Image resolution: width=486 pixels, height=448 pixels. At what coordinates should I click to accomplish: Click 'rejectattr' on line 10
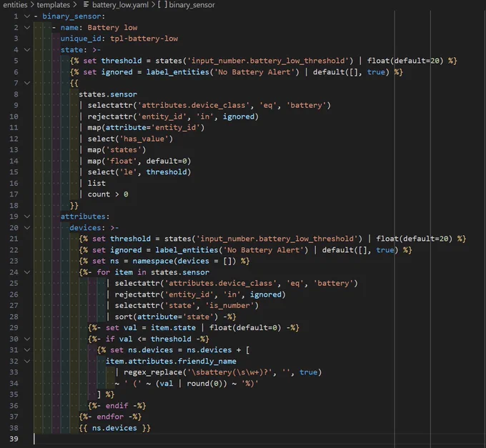point(110,116)
